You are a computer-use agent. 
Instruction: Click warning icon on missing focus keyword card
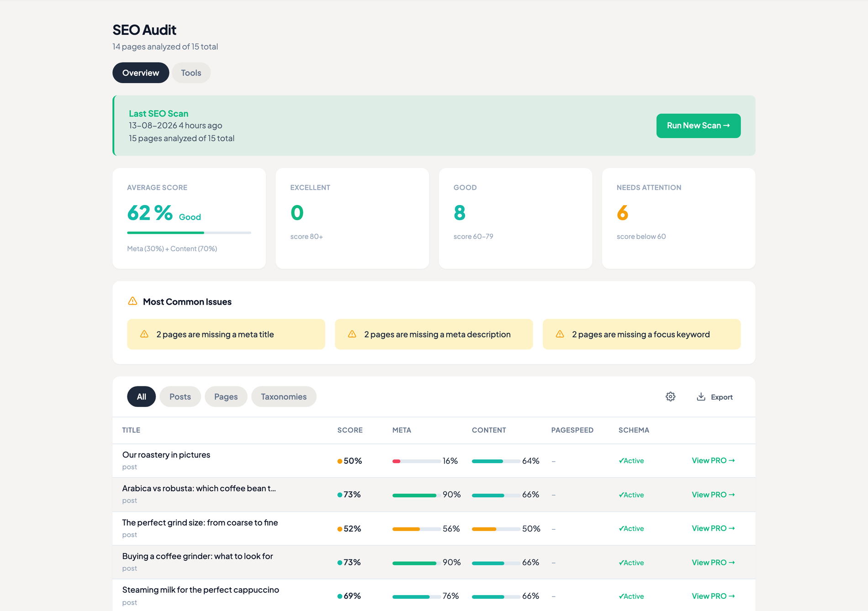(x=560, y=334)
